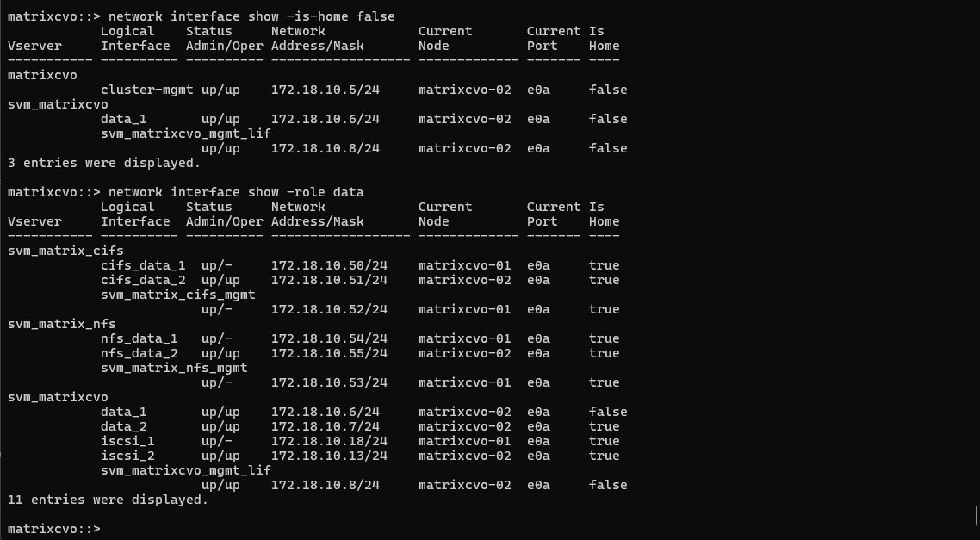Click the cluster-mgmt logical interface name
Image resolution: width=980 pixels, height=540 pixels.
(146, 90)
